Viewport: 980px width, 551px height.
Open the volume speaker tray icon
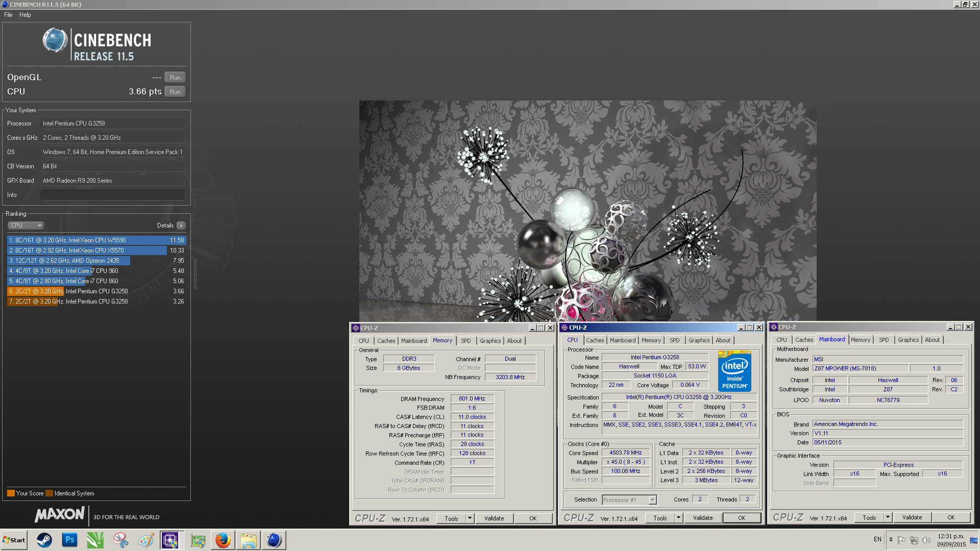(x=926, y=540)
